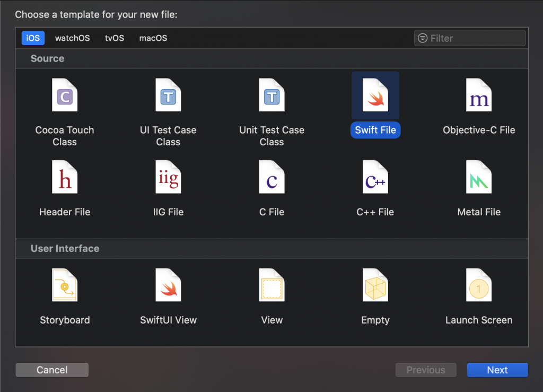Choose the Launch Screen template icon
543x392 pixels.
point(479,285)
